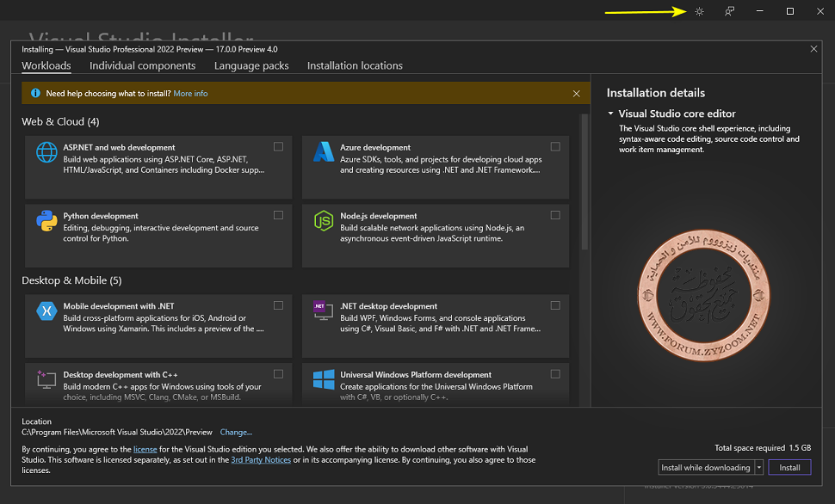Image resolution: width=835 pixels, height=504 pixels.
Task: Open the More info link
Action: click(190, 93)
